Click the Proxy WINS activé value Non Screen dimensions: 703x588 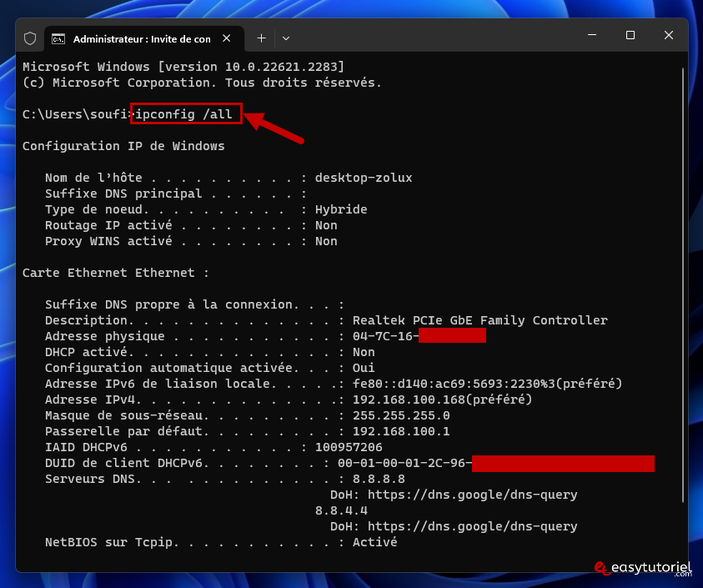click(326, 241)
